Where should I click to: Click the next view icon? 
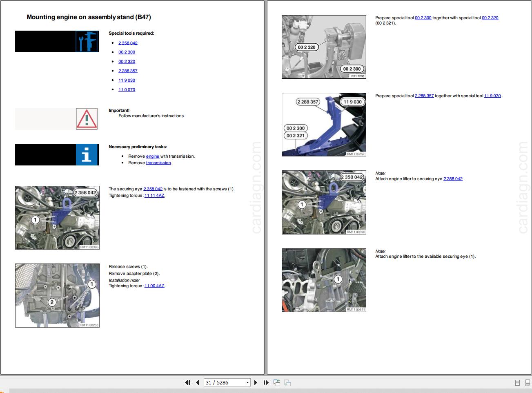click(287, 382)
